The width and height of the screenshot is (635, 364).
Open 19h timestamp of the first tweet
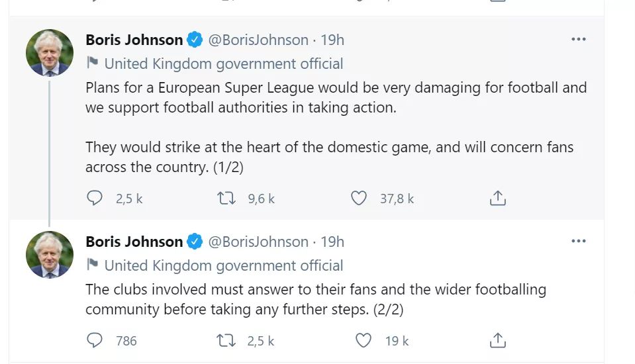332,40
